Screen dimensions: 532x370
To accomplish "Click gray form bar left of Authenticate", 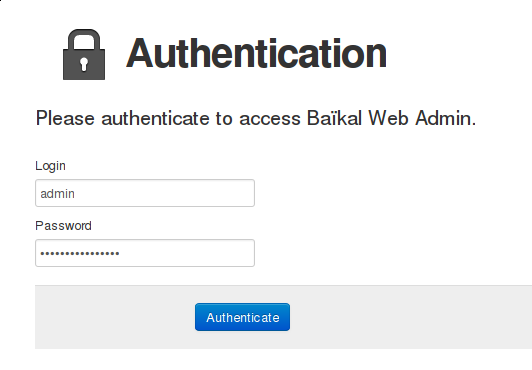I will point(115,317).
